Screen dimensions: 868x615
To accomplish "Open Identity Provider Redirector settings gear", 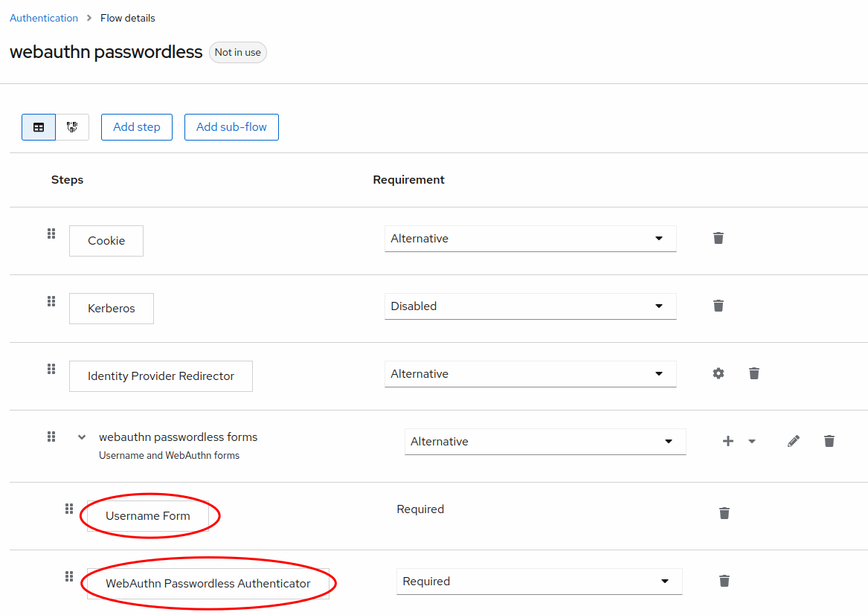I will [718, 373].
